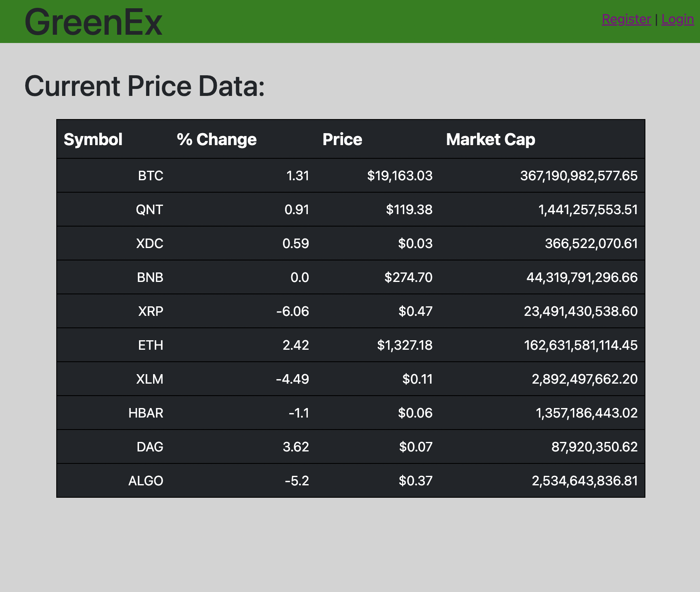Select the ETH row
The width and height of the screenshot is (700, 592).
click(351, 345)
